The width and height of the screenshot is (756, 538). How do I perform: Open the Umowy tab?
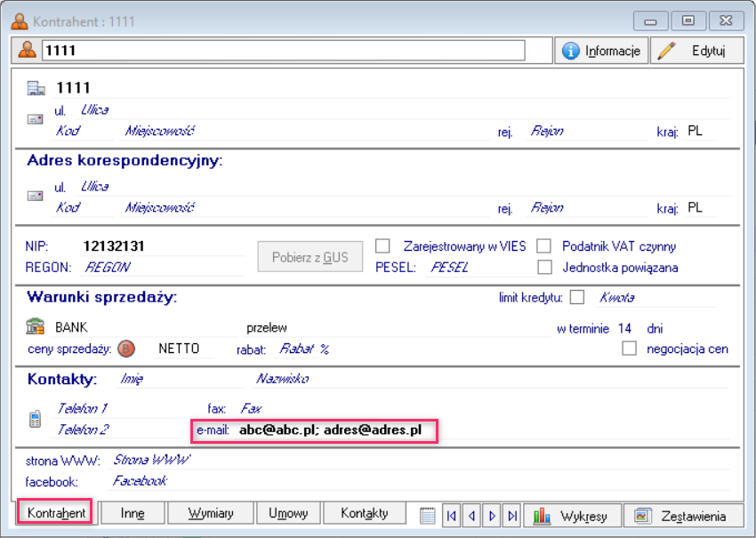pos(291,513)
